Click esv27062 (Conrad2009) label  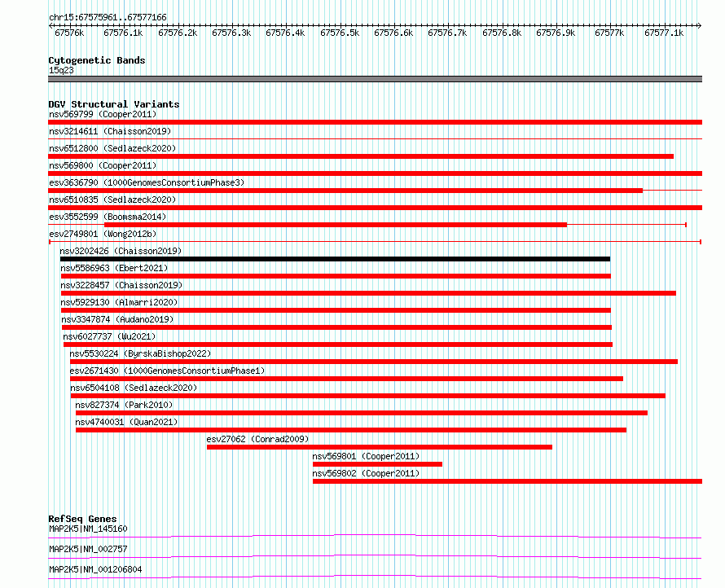click(257, 439)
